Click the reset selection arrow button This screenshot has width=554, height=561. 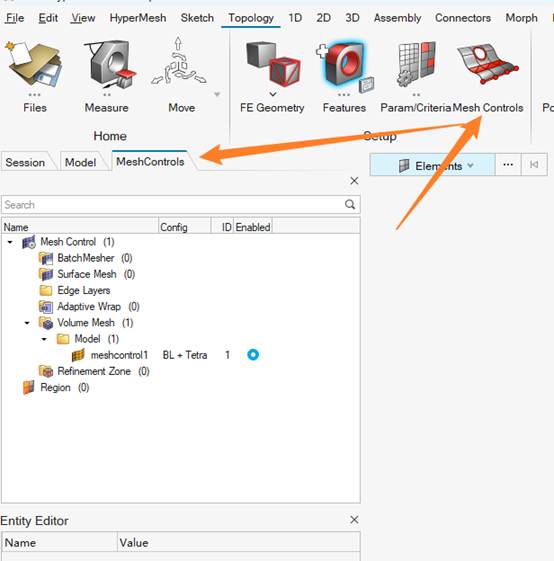534,165
